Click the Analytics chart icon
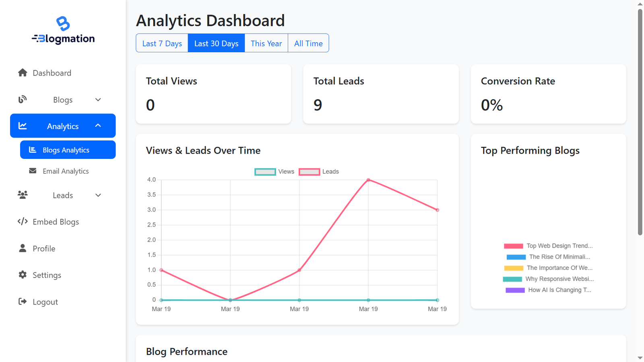Viewport: 644px width, 362px height. (x=23, y=125)
